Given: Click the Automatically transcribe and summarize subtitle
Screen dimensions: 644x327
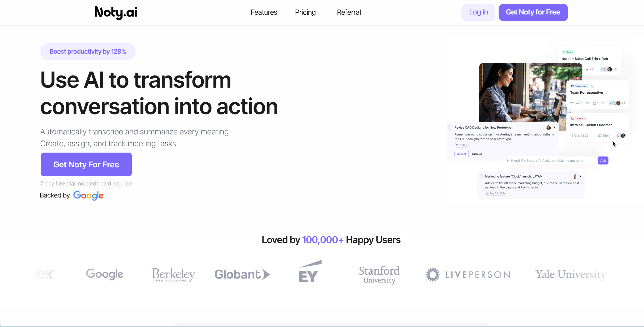Looking at the screenshot, I should [x=135, y=138].
